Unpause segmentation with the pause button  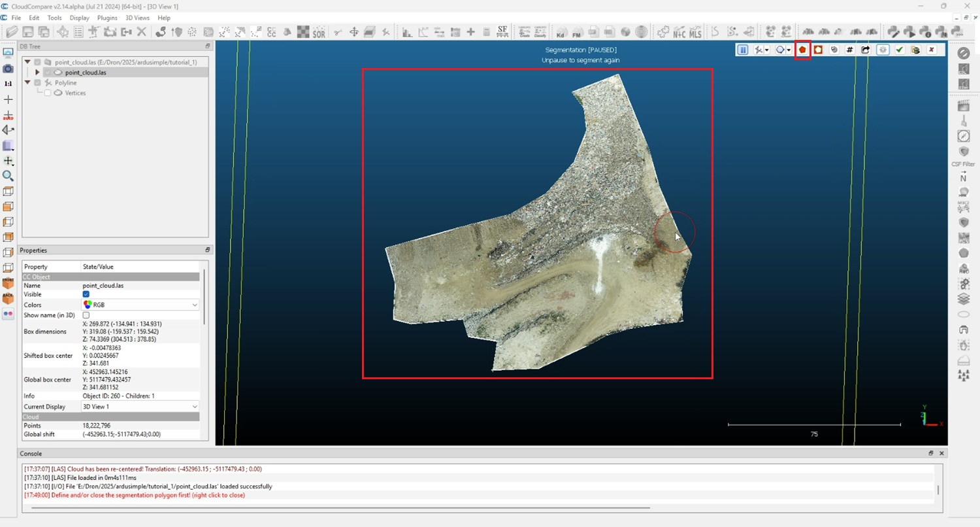tap(743, 50)
